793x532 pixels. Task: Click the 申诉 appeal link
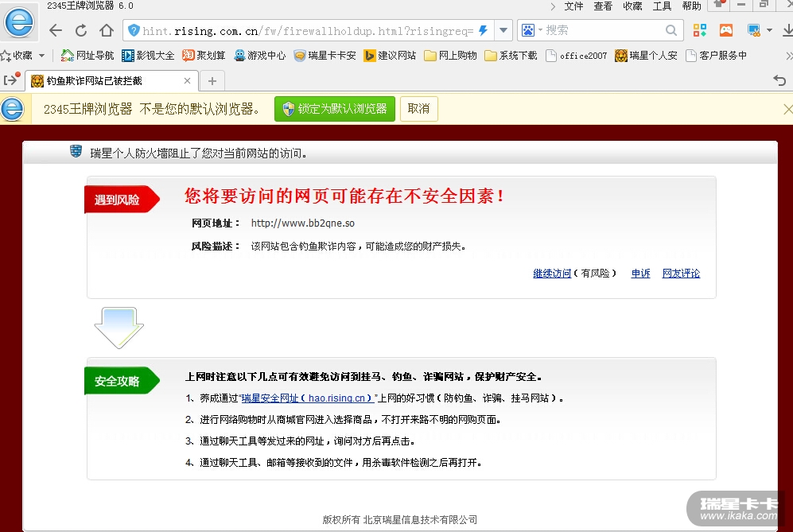pyautogui.click(x=640, y=274)
